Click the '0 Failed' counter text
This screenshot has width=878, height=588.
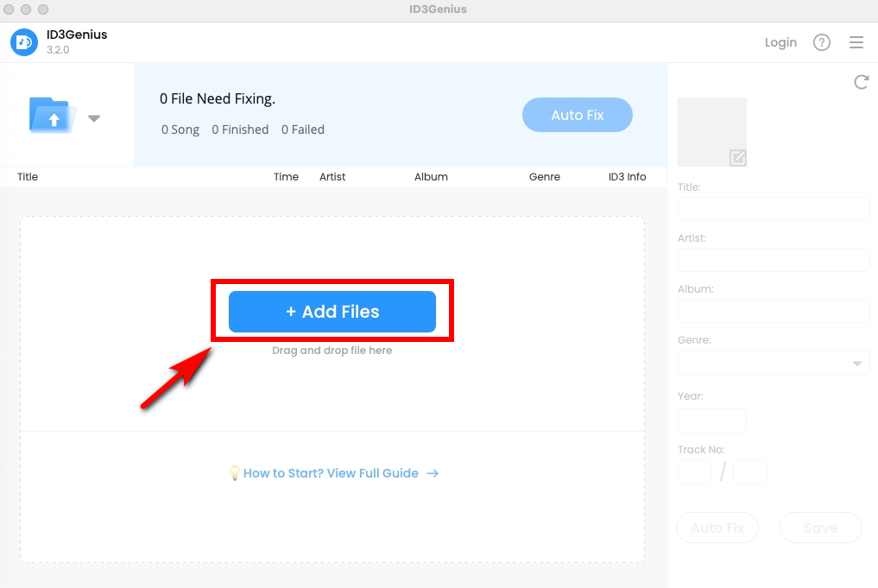point(303,130)
